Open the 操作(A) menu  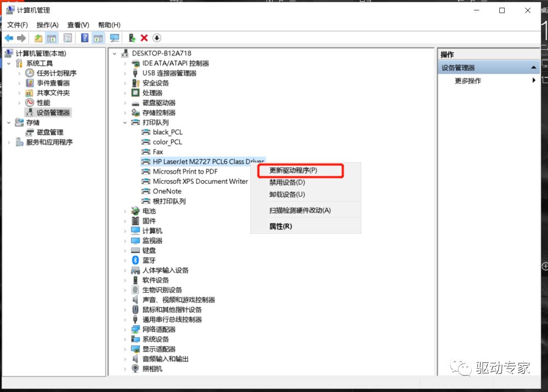tap(48, 25)
